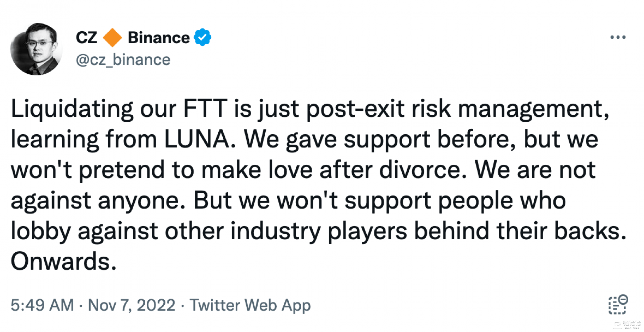Click the 5:49 AM timestamp
This screenshot has height=332, width=644.
click(42, 305)
